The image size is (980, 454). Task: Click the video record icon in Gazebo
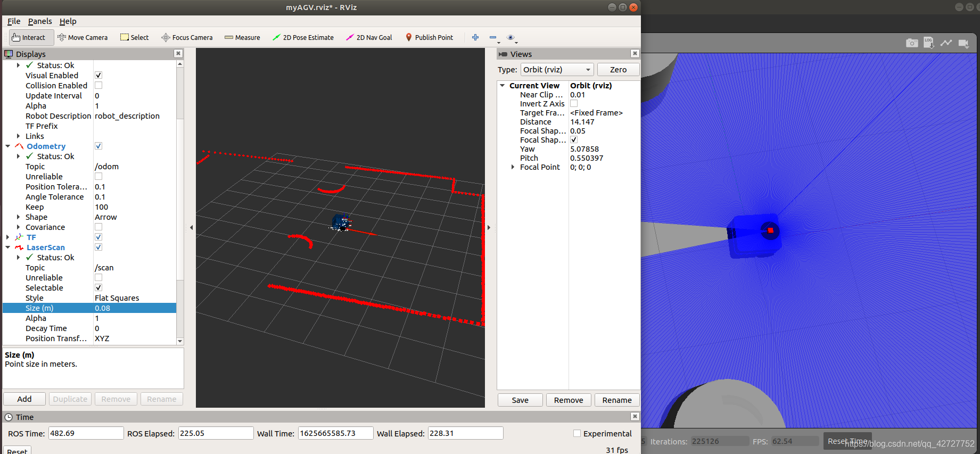[963, 43]
